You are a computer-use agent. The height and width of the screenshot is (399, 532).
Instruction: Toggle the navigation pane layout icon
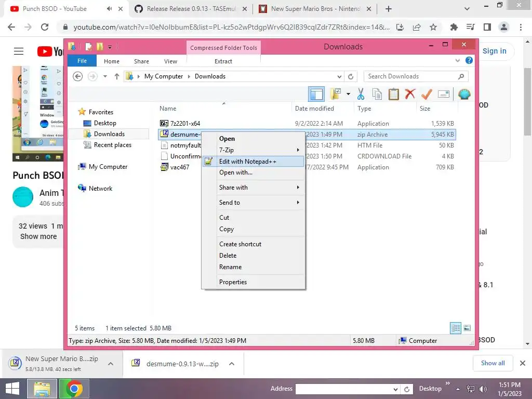(x=316, y=94)
